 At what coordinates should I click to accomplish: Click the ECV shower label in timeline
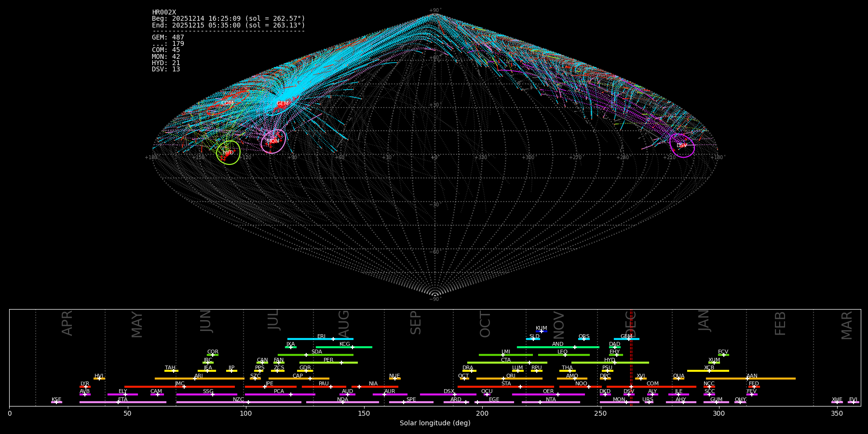(723, 352)
